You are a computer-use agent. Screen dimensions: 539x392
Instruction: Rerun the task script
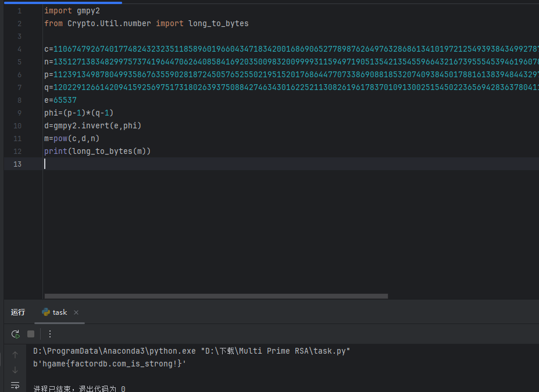15,333
